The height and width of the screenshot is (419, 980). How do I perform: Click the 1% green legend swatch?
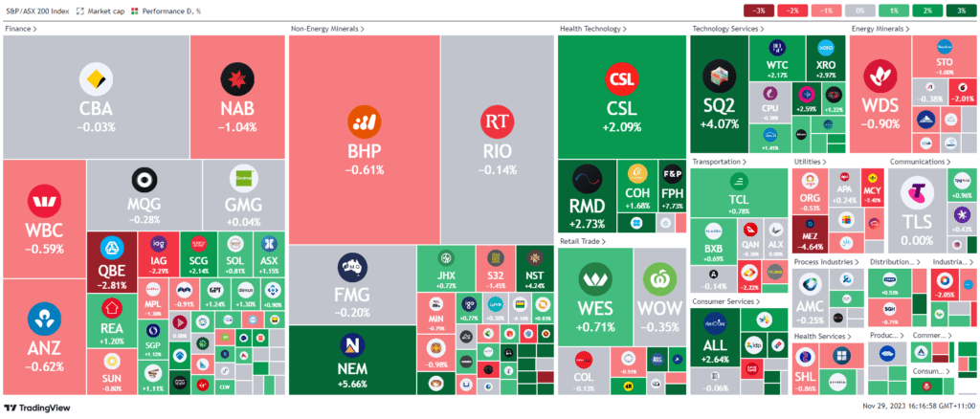[x=893, y=11]
